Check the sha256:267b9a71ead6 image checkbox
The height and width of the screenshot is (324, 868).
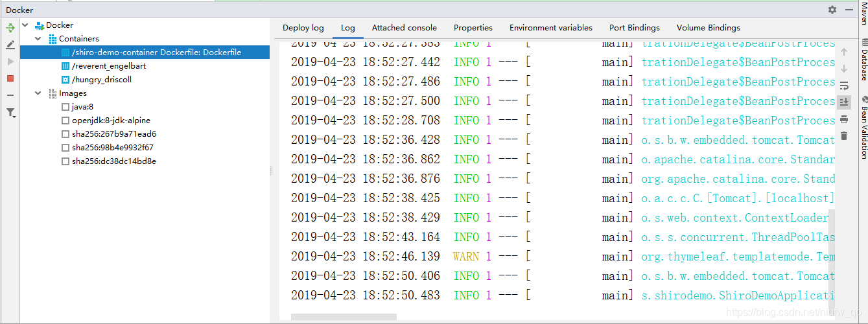point(65,134)
